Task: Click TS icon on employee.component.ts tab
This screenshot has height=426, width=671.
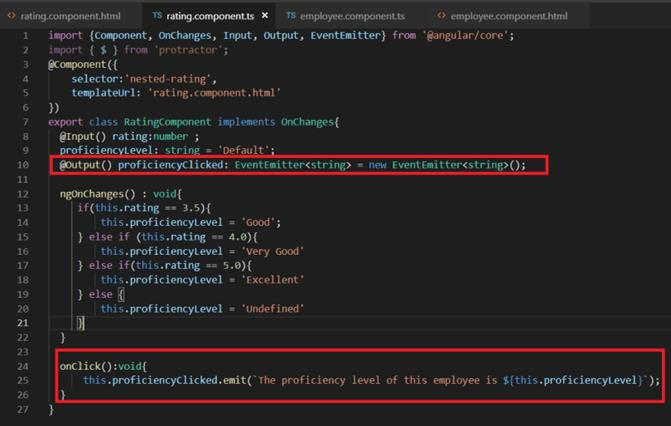Action: [291, 15]
